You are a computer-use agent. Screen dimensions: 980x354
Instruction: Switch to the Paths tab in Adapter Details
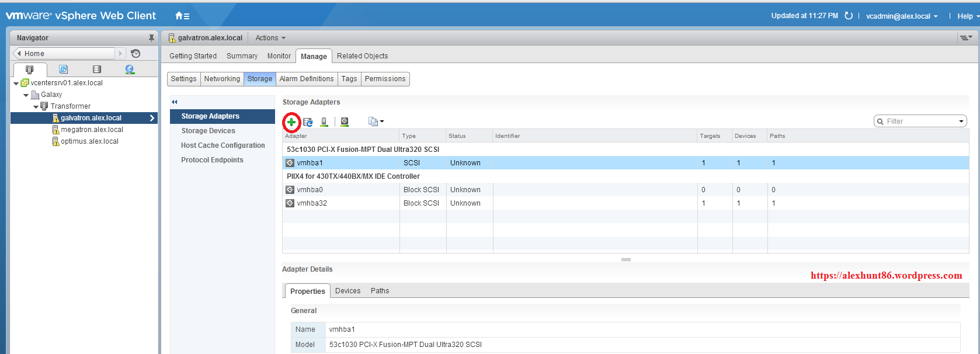pos(380,291)
